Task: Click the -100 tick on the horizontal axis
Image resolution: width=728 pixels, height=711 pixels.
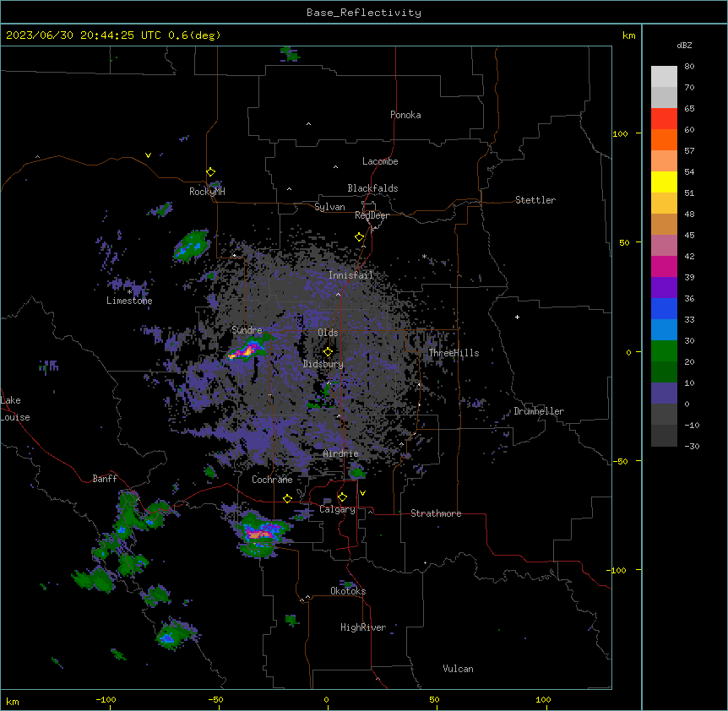Action: 106,699
